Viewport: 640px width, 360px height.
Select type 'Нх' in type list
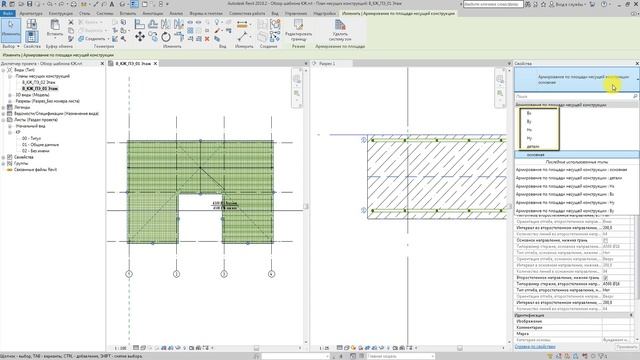pos(529,130)
